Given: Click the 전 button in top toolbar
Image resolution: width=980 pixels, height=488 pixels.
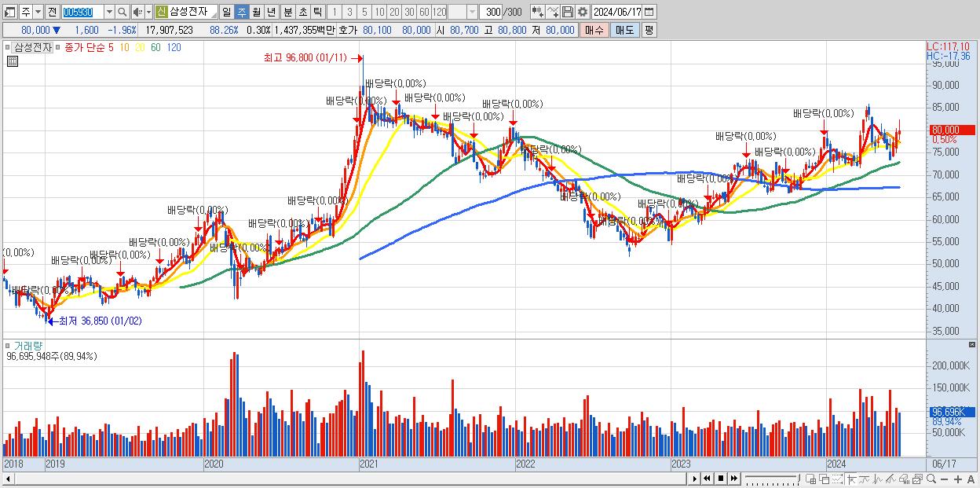Looking at the screenshot, I should point(52,12).
